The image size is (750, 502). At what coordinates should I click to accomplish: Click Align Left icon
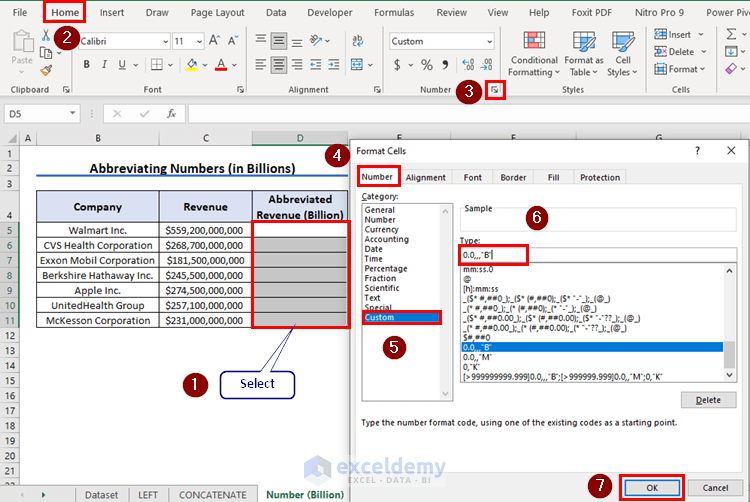coord(261,64)
